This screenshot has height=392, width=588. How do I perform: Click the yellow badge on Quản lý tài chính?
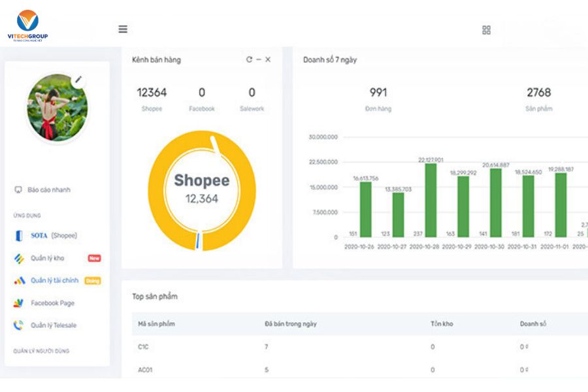tap(93, 280)
